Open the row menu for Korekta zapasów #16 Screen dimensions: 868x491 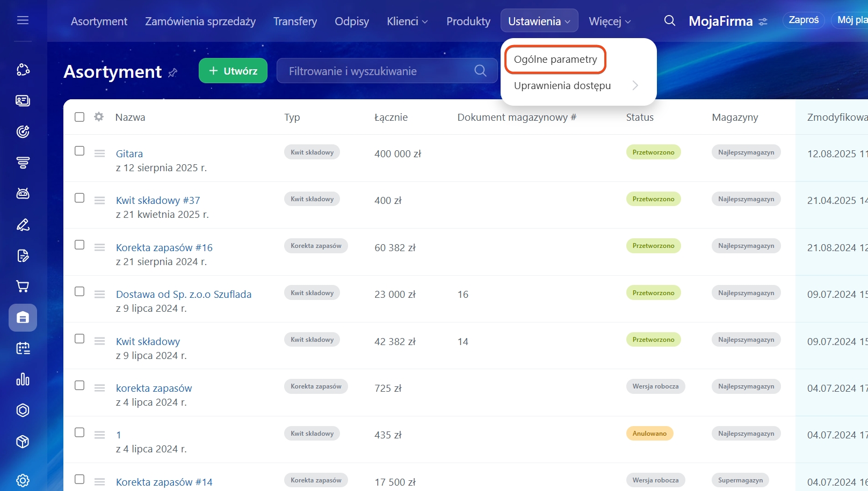[99, 247]
